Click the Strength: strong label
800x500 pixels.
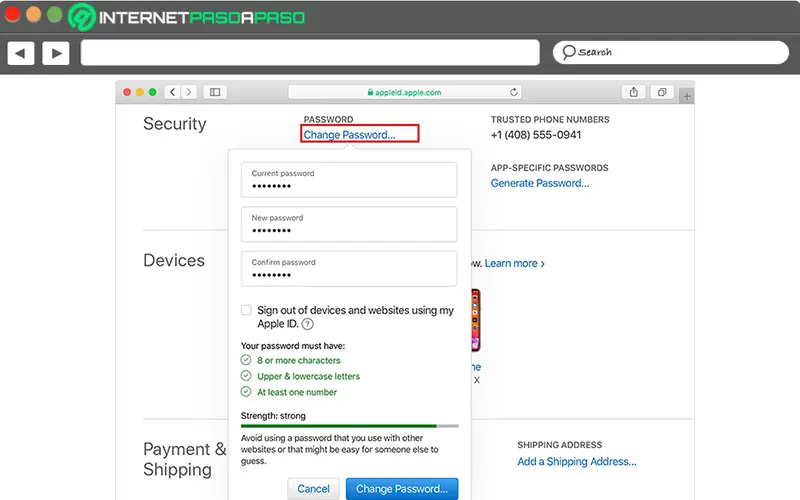pyautogui.click(x=273, y=416)
